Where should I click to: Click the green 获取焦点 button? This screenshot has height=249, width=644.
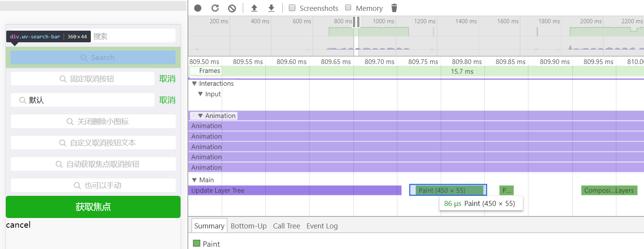click(x=93, y=207)
